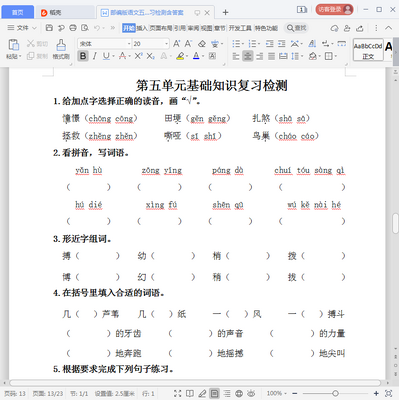Click the zoom slider handle
Image resolution: width=399 pixels, height=400 pixels.
(335, 394)
